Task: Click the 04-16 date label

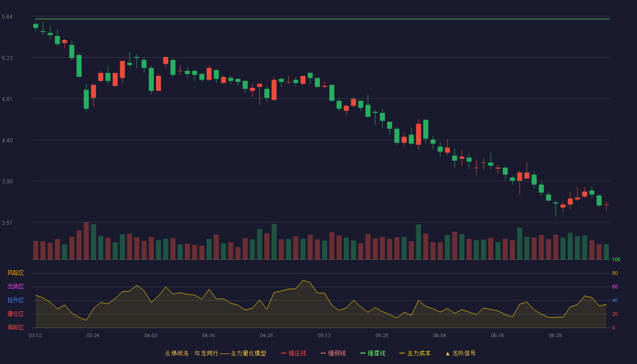Action: tap(208, 335)
